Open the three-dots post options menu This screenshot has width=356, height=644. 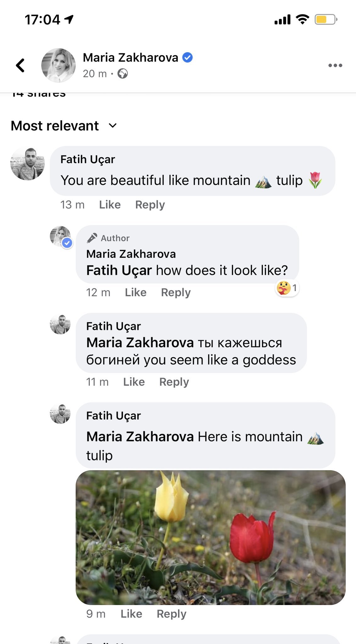pyautogui.click(x=335, y=65)
